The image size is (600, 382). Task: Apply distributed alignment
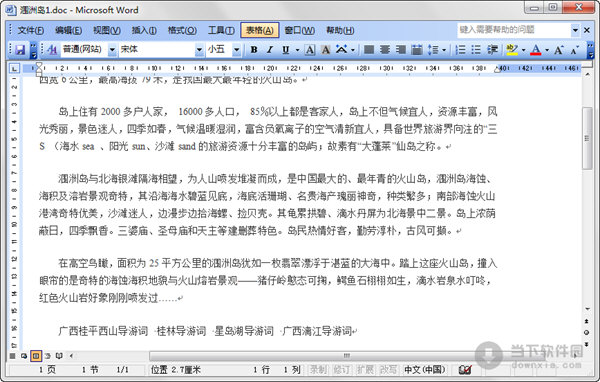coord(417,49)
